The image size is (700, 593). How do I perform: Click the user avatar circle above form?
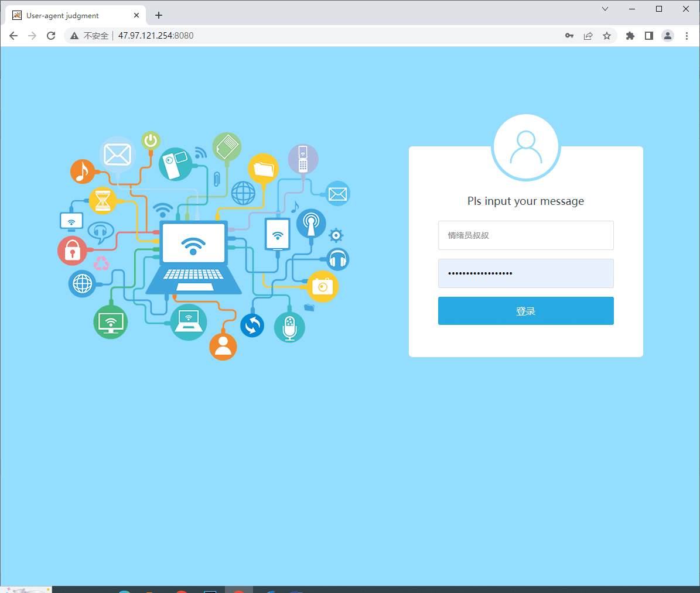pos(526,148)
